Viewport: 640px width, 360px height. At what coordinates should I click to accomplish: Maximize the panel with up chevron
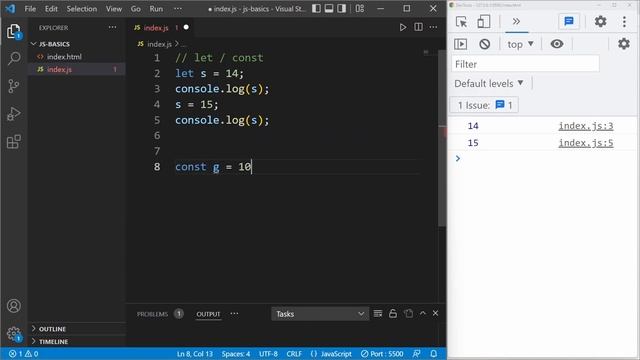(423, 313)
